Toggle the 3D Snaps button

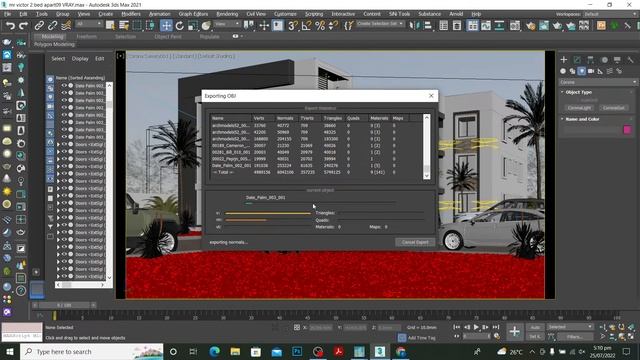click(x=292, y=26)
